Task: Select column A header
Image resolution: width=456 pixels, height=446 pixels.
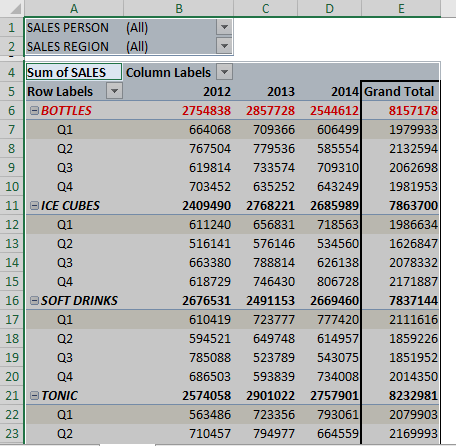Action: click(x=74, y=8)
